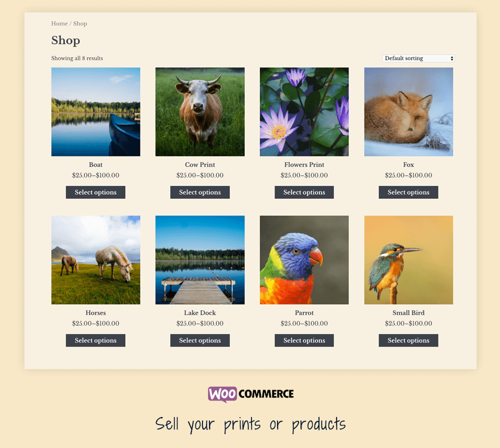
Task: Click the Home breadcrumb link
Action: click(x=59, y=23)
